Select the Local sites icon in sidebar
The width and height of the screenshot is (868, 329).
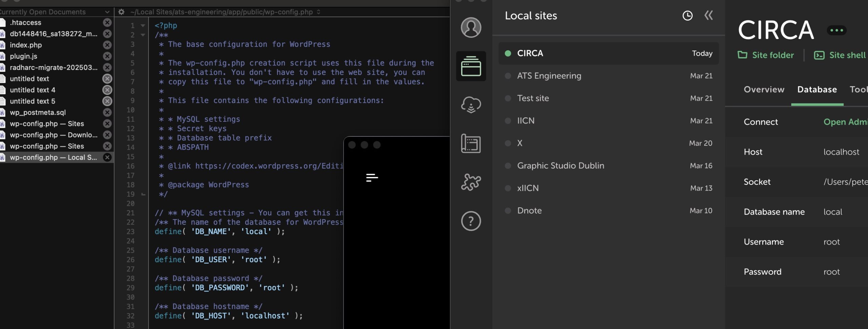(471, 66)
